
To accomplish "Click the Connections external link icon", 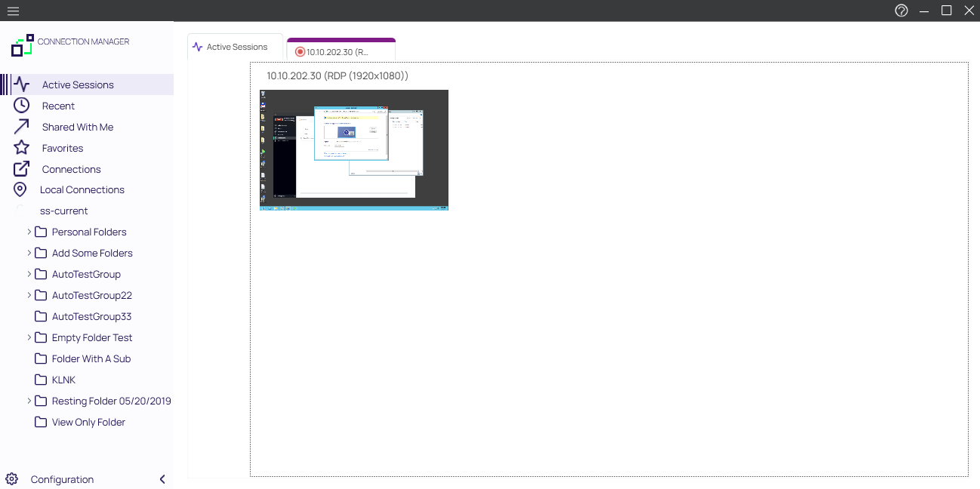I will (21, 169).
